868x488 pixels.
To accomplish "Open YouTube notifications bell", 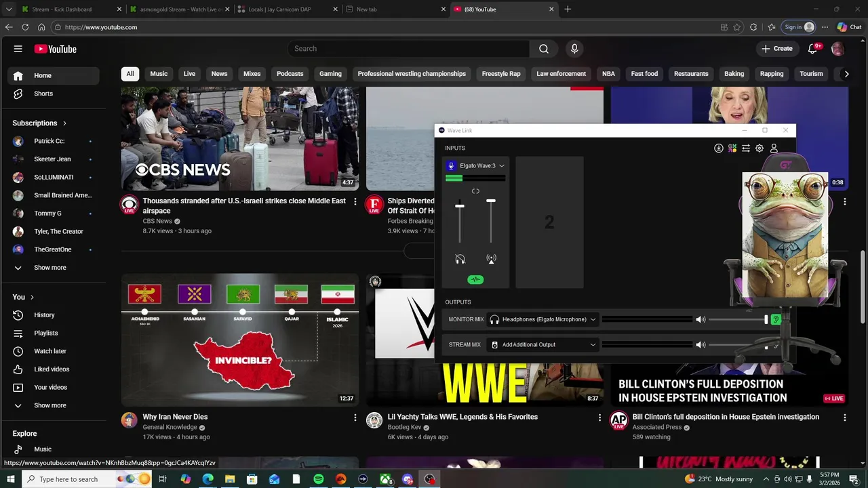I will point(813,49).
